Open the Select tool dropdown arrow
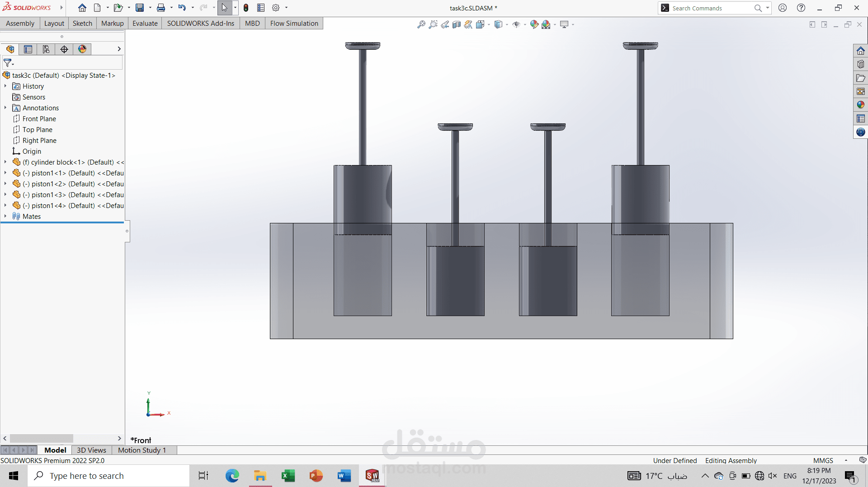The width and height of the screenshot is (868, 487). [235, 8]
